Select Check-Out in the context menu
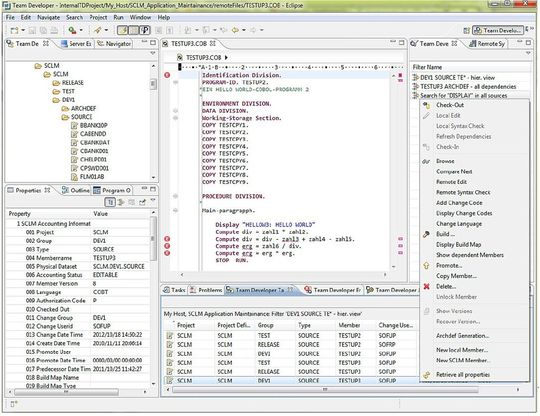540x416 pixels. point(450,105)
